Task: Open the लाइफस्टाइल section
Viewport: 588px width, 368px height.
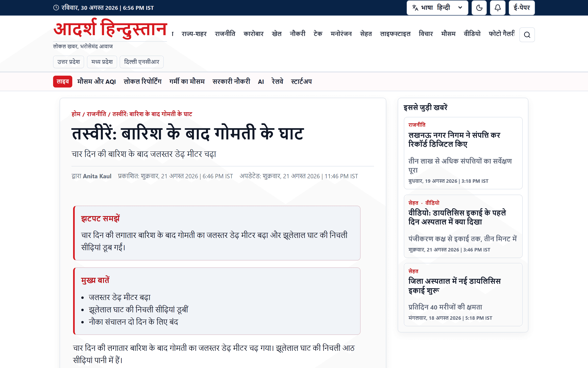Action: point(395,34)
